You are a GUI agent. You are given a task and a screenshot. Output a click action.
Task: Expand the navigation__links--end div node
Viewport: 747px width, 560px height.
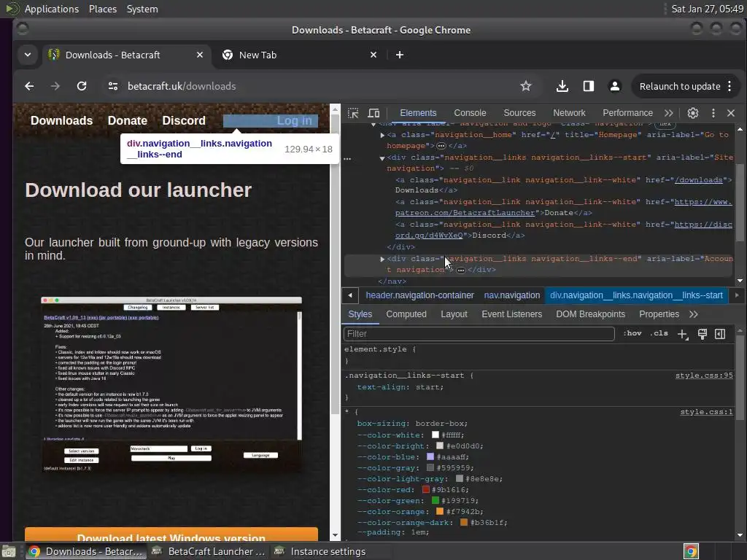(x=382, y=259)
